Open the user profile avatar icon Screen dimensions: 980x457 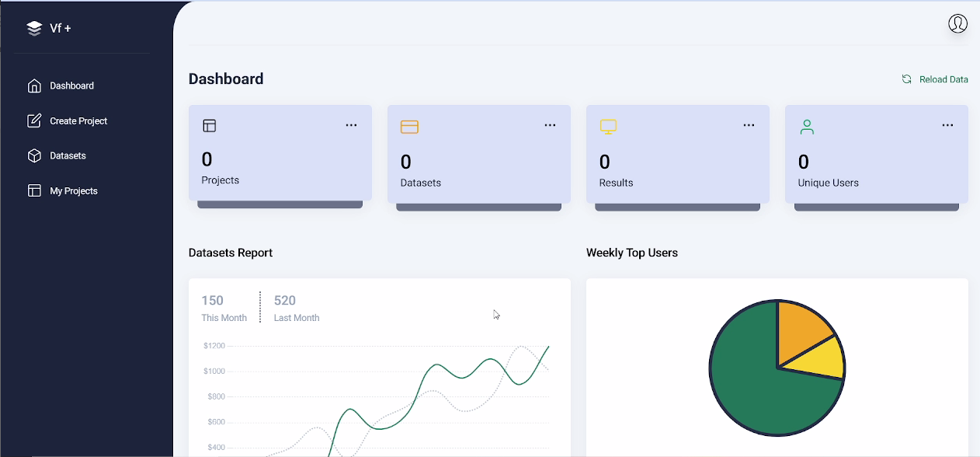957,23
